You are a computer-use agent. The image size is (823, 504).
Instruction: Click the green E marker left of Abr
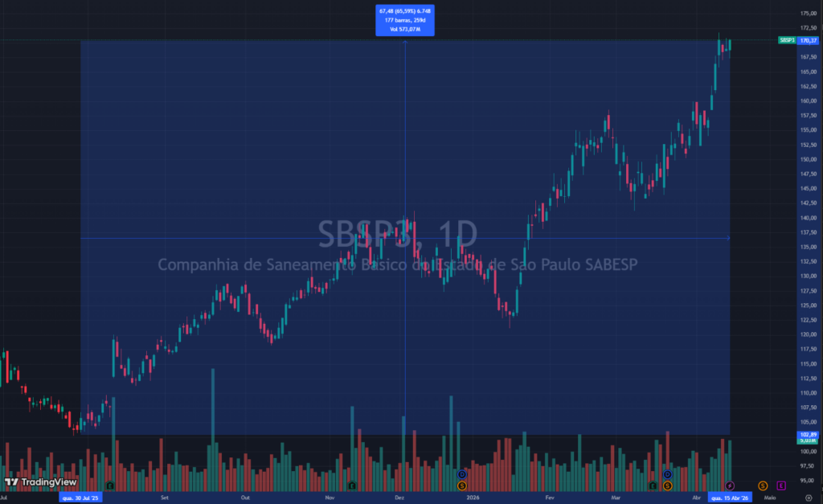653,486
